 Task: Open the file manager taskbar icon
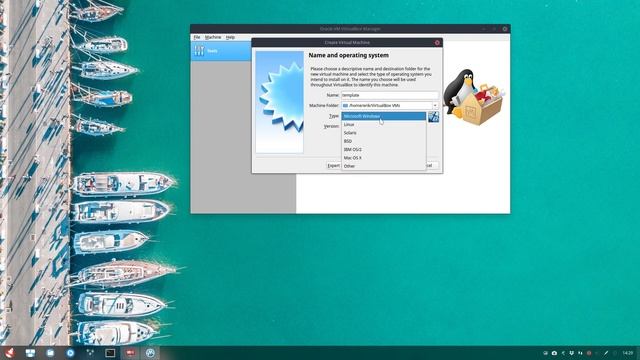pos(50,353)
